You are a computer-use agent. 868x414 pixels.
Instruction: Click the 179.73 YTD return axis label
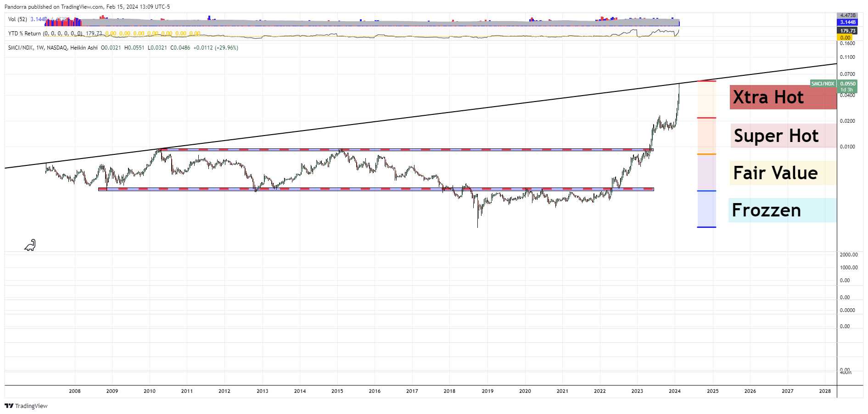[847, 31]
